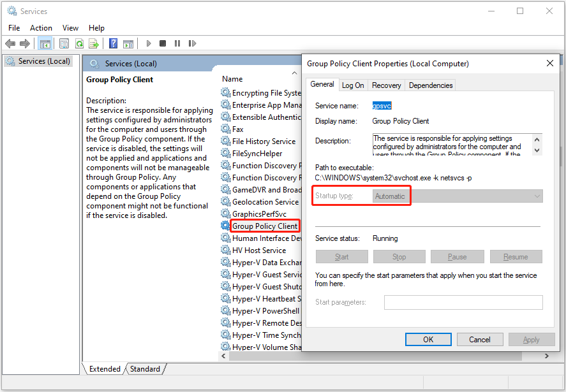Click the Refresh toolbar icon
Image resolution: width=566 pixels, height=392 pixels.
(79, 43)
